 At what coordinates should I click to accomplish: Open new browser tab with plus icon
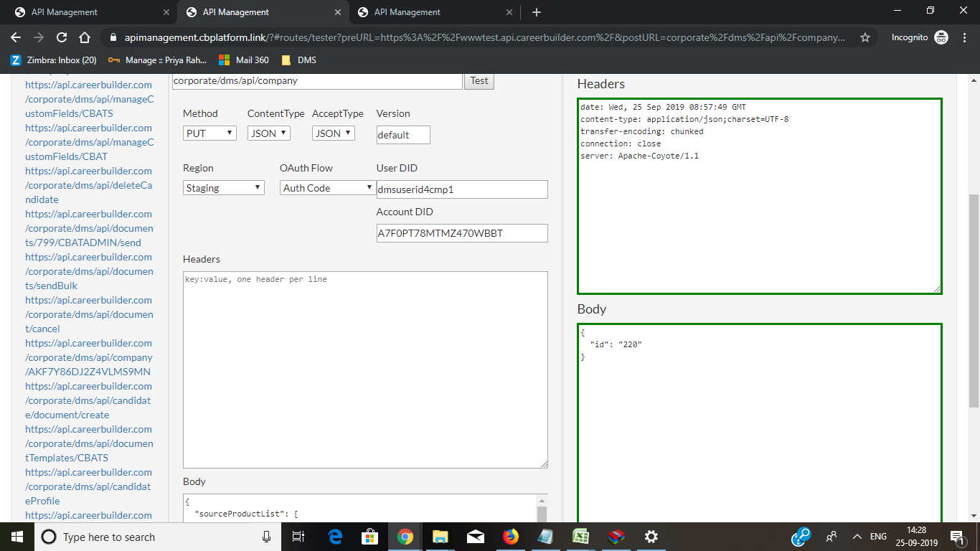[537, 12]
